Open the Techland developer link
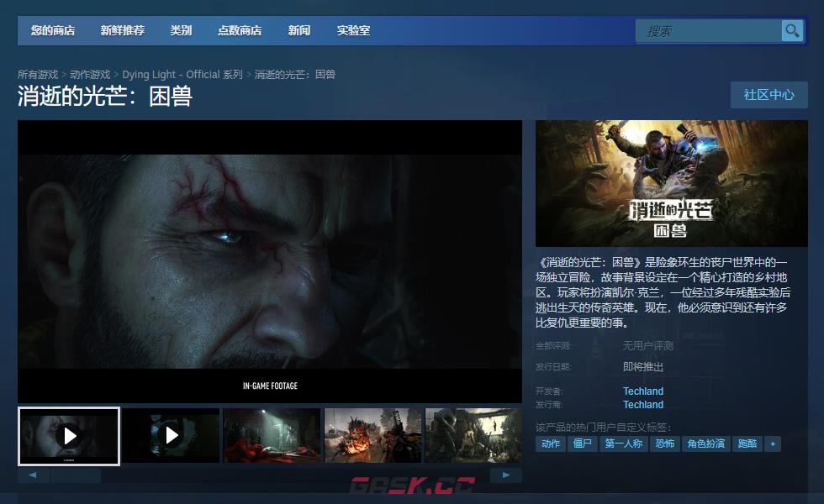This screenshot has width=824, height=504. [643, 391]
